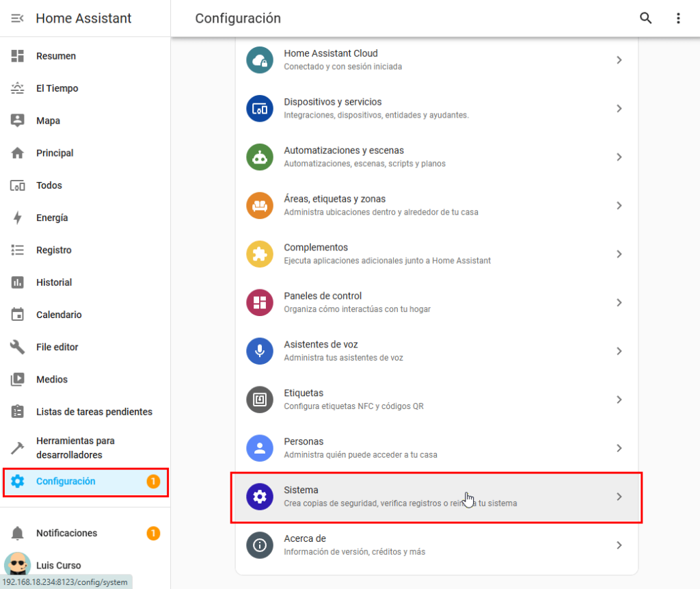Image resolution: width=700 pixels, height=589 pixels.
Task: Click the Complementos puzzle piece icon
Action: [x=260, y=254]
